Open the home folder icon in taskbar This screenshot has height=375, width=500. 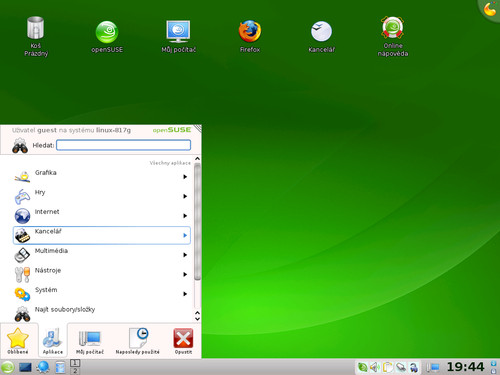coord(60,367)
